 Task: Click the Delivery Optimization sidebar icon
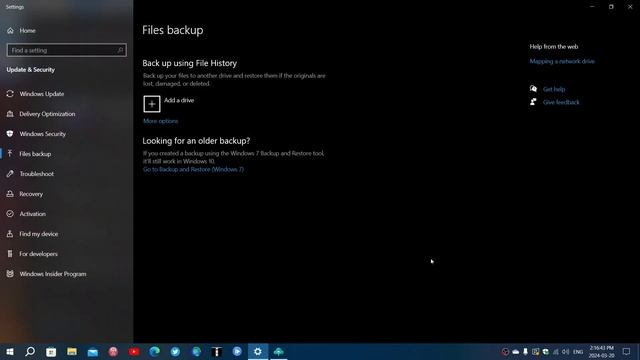click(x=10, y=114)
